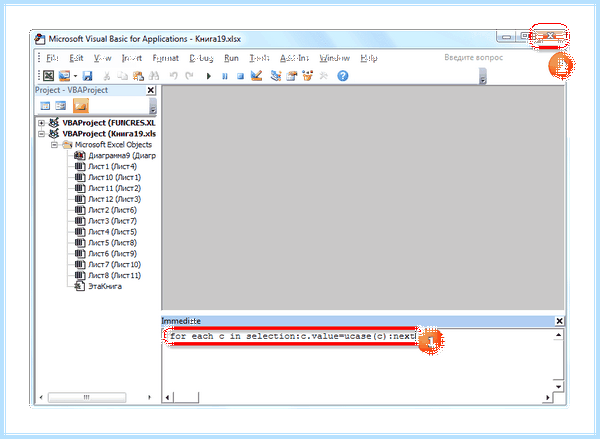600x439 pixels.
Task: Select Лист11 (Лист2) in the project tree
Action: (x=114, y=188)
